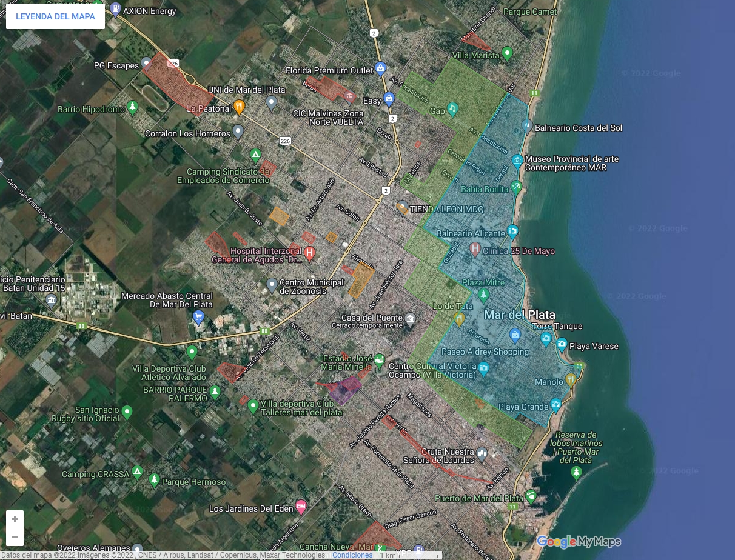
Task: Select the Bahia Bonita marker
Action: pos(516,187)
